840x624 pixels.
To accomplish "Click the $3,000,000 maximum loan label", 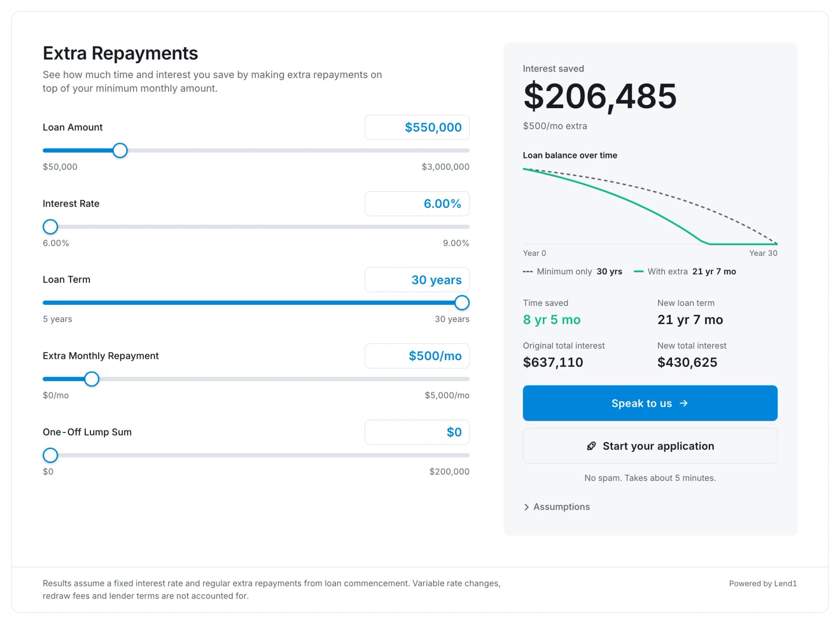I will [445, 167].
